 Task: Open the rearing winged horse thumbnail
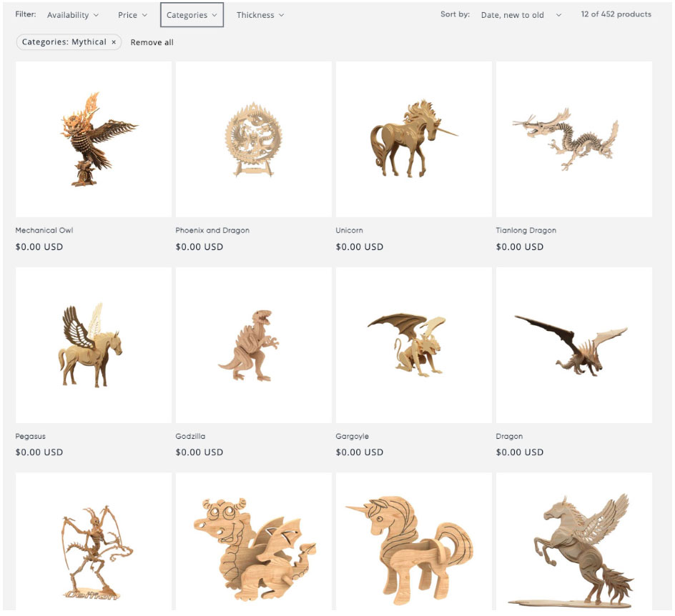click(x=574, y=541)
